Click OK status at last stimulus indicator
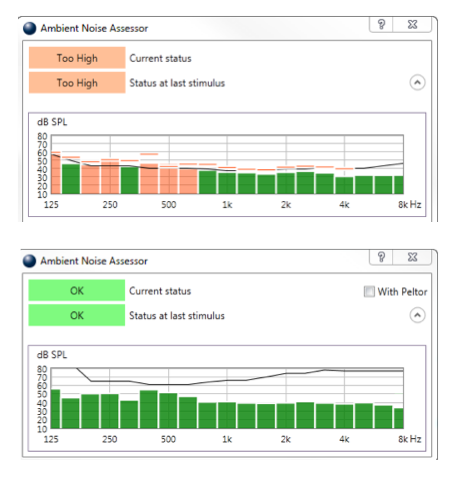The image size is (457, 479). [77, 315]
